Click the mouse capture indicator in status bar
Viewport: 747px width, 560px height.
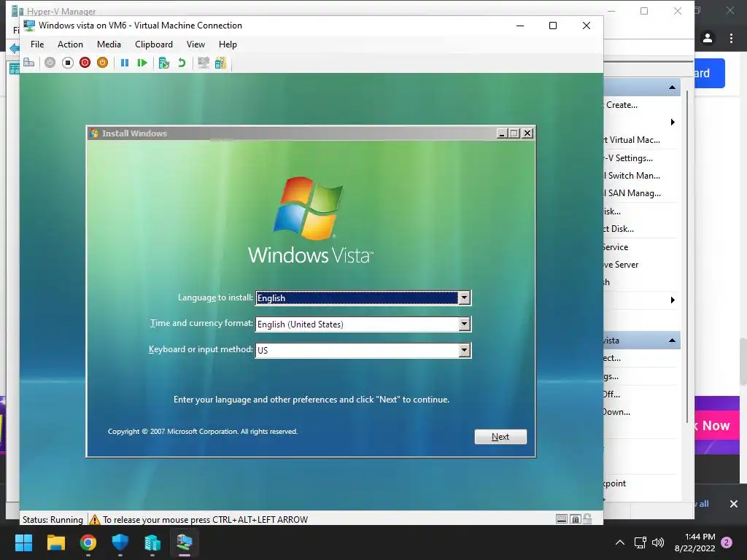point(575,519)
